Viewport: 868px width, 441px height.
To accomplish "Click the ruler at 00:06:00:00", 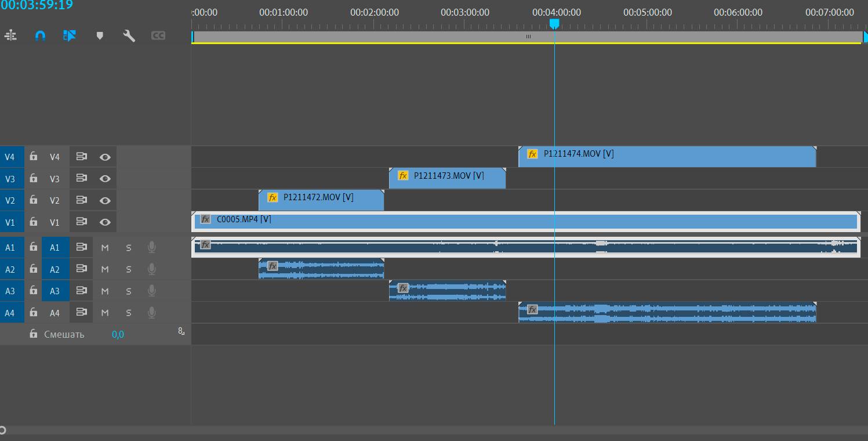I will [738, 12].
